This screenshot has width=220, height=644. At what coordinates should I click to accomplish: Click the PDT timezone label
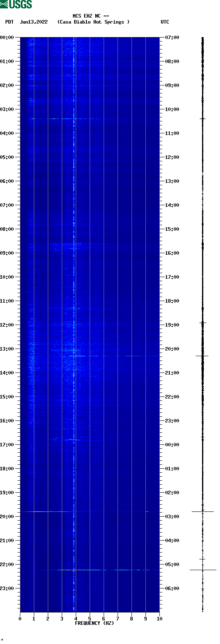10,22
